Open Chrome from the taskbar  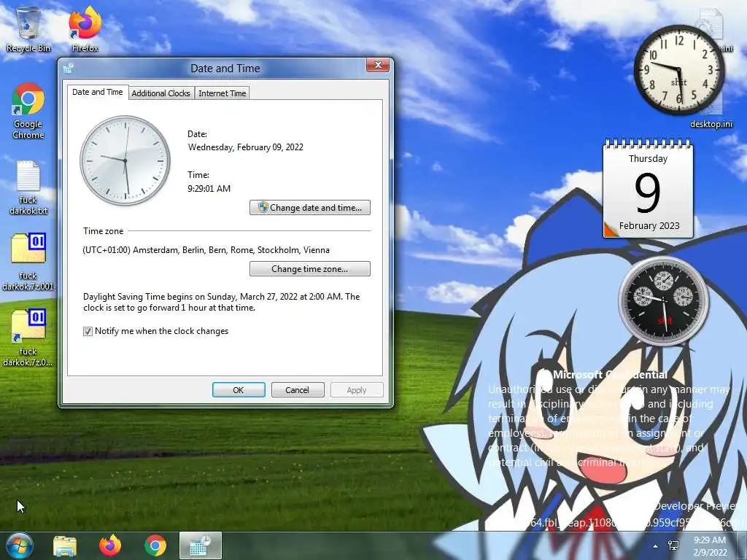(x=155, y=545)
